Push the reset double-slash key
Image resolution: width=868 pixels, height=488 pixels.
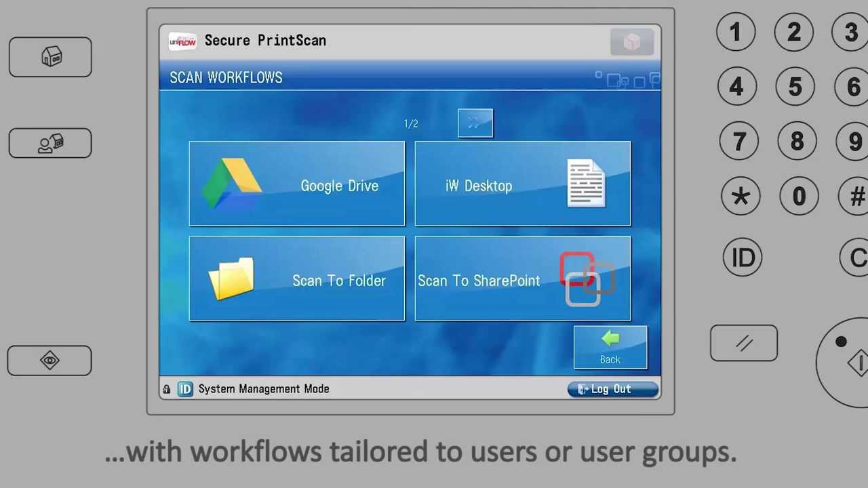744,344
